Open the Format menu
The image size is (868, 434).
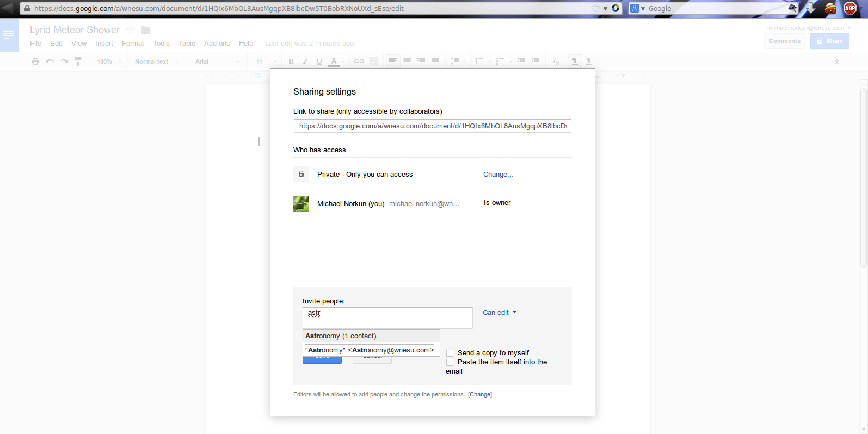[x=133, y=44]
